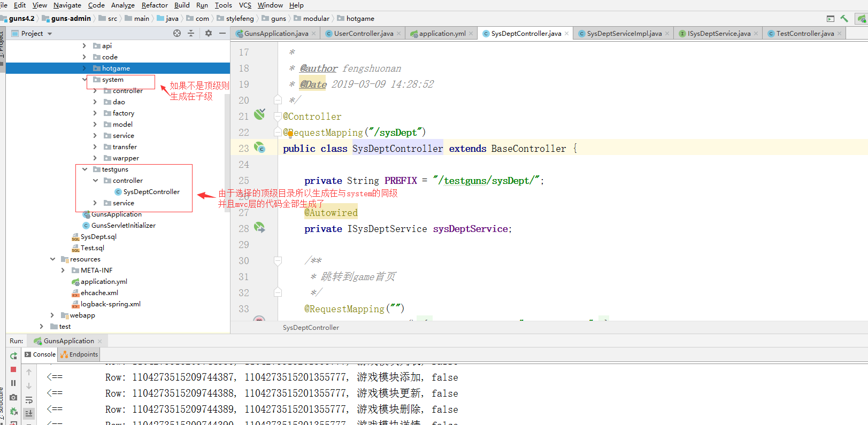Toggle soft-wrap in the console
This screenshot has width=868, height=425.
click(29, 400)
